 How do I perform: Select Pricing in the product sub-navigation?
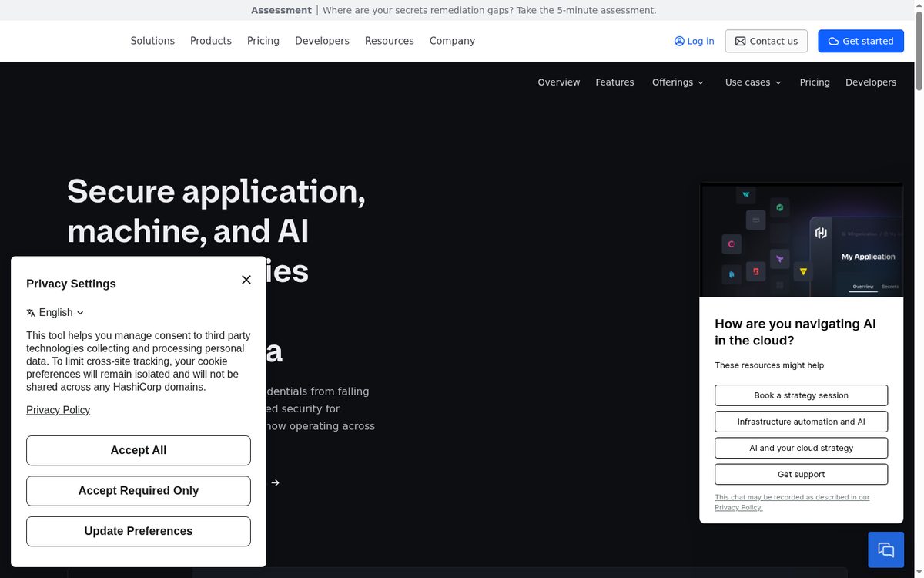815,82
